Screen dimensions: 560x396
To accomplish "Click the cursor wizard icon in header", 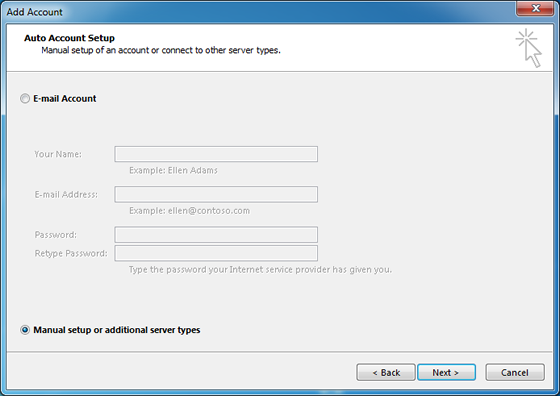I will 529,48.
